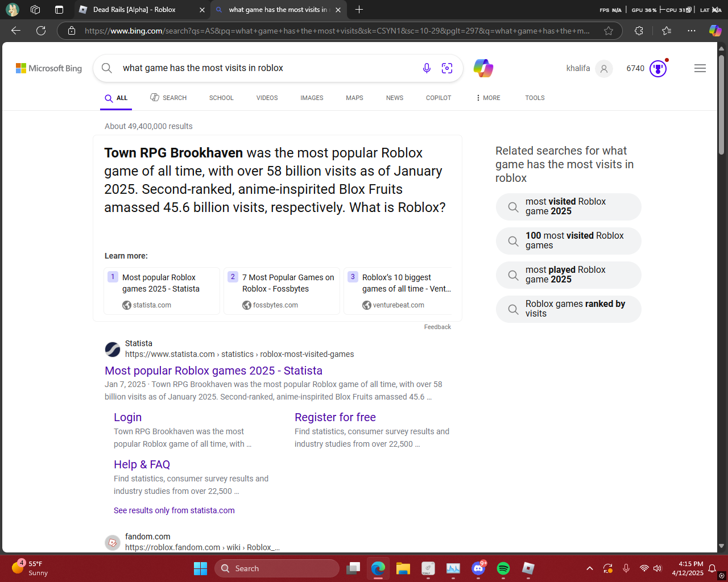Click the browser address bar URL
728x582 pixels.
click(337, 31)
